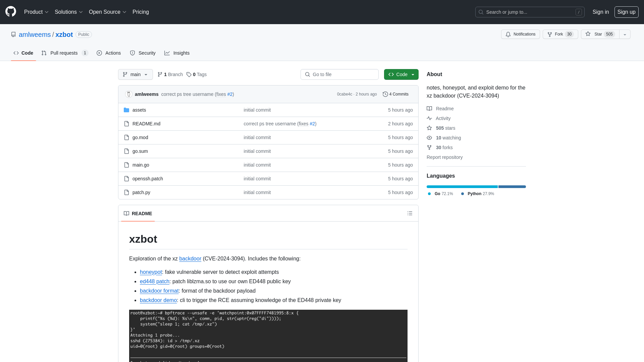This screenshot has width=644, height=362.
Task: Click the assets folder icon
Action: (x=126, y=110)
